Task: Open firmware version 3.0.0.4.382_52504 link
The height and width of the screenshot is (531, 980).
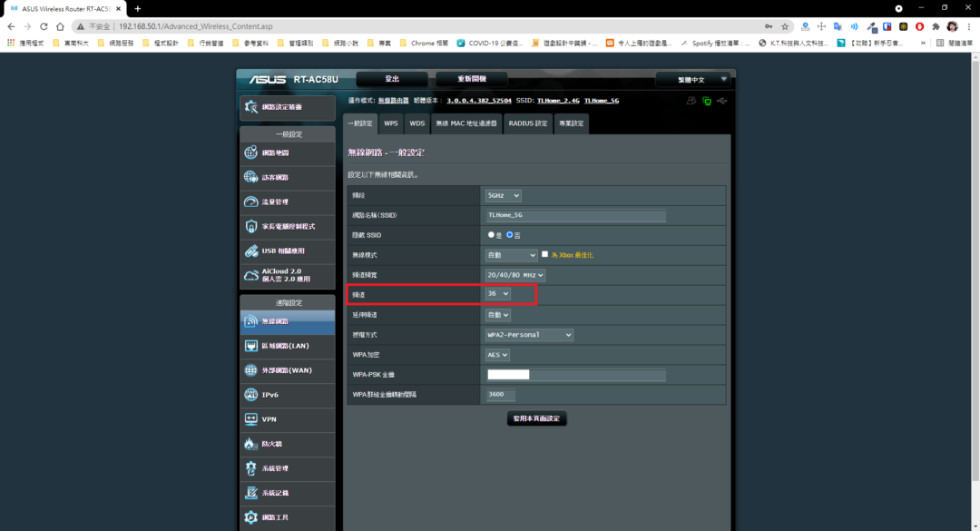Action: [479, 101]
